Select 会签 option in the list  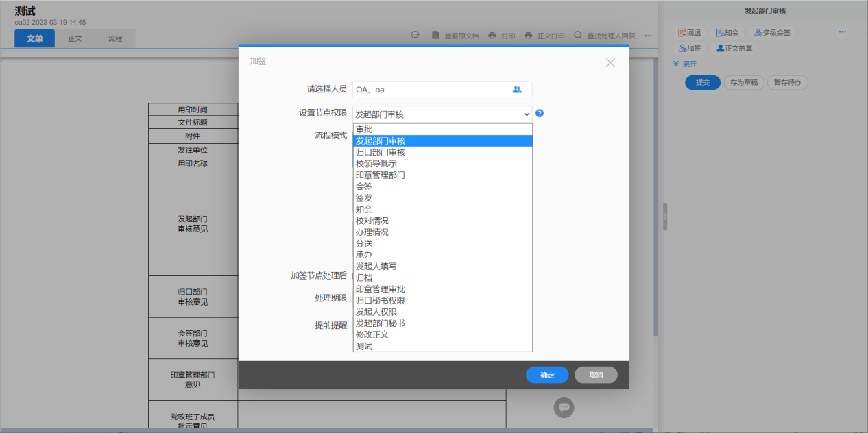pyautogui.click(x=442, y=186)
